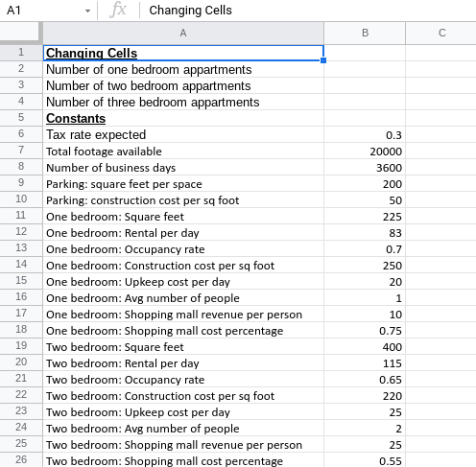Select column A header

coord(183,33)
